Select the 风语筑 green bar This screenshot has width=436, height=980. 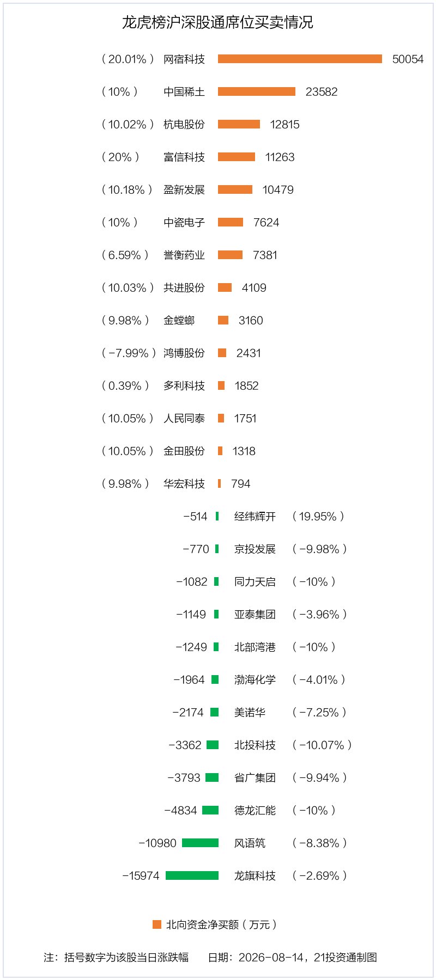pyautogui.click(x=200, y=843)
